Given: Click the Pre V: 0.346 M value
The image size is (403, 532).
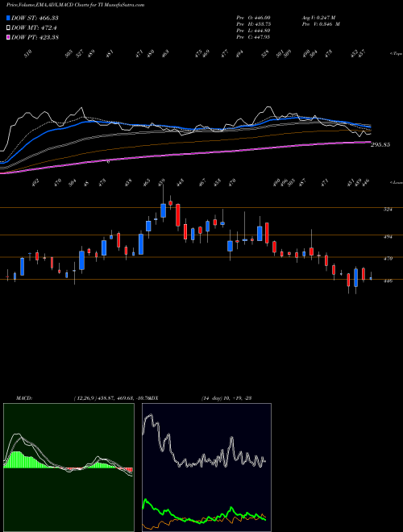Looking at the screenshot, I should click(x=321, y=24).
